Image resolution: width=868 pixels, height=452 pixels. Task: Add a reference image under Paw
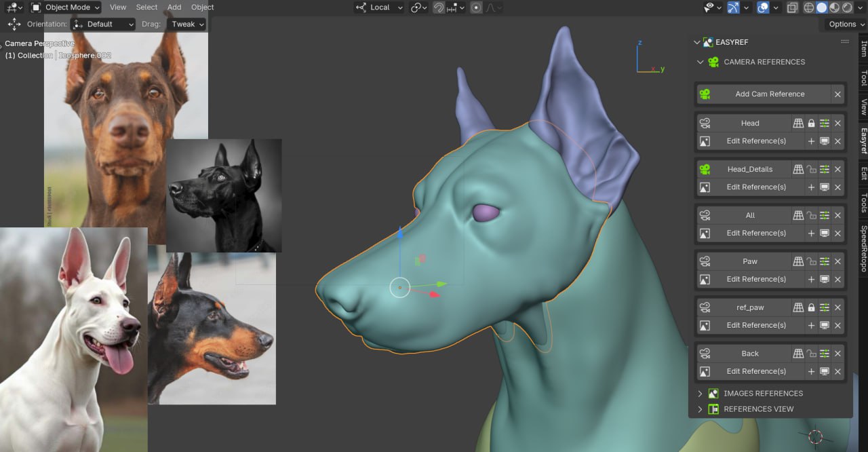tap(811, 280)
